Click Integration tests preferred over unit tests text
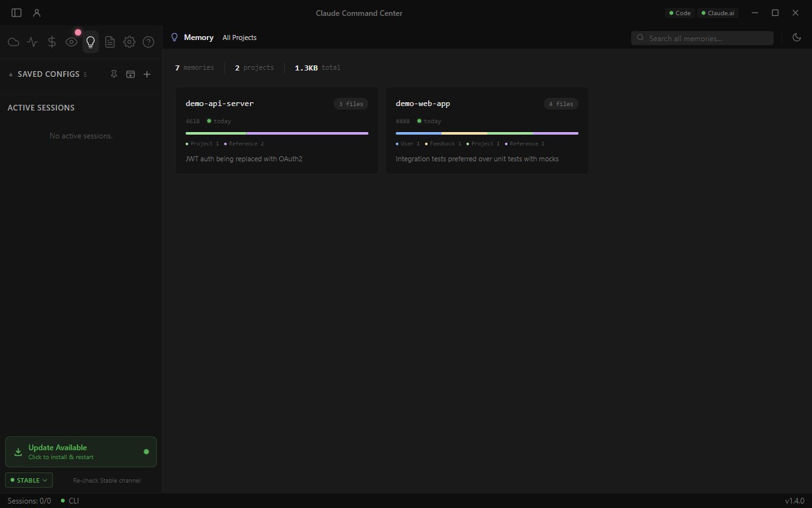812x508 pixels. pyautogui.click(x=477, y=159)
